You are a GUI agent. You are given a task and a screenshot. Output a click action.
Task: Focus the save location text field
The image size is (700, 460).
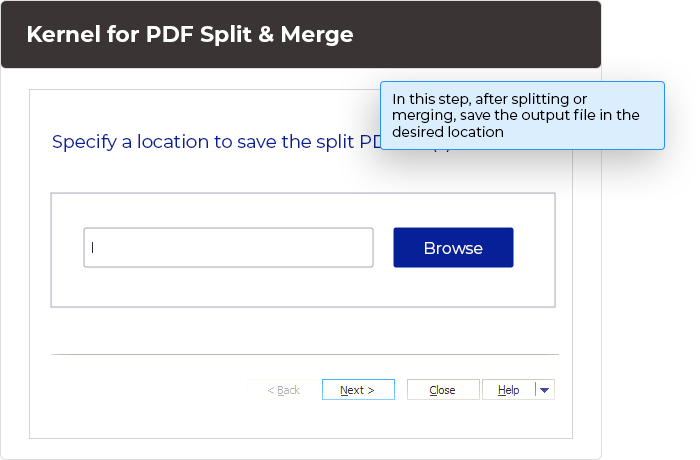click(228, 248)
